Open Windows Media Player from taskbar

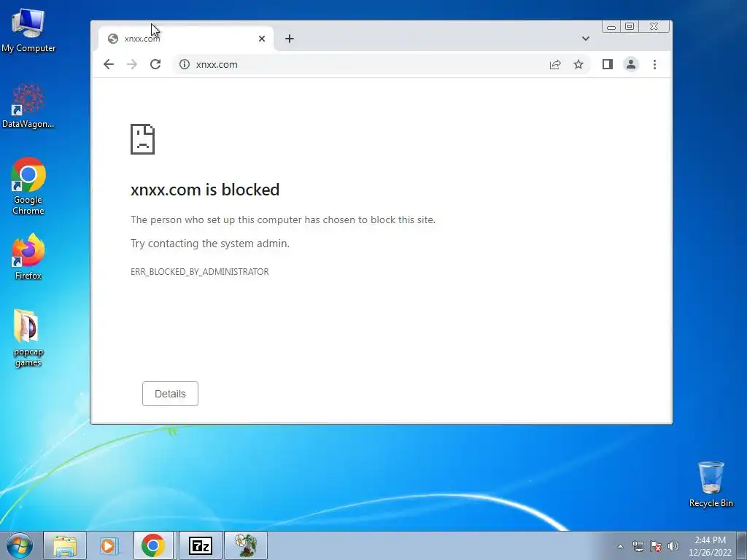(109, 545)
